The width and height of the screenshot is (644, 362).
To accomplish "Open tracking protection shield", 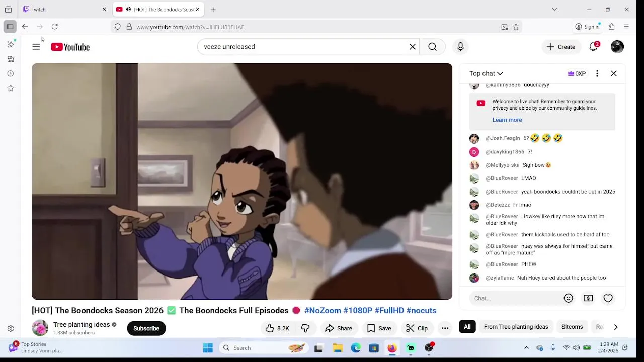I will click(118, 27).
